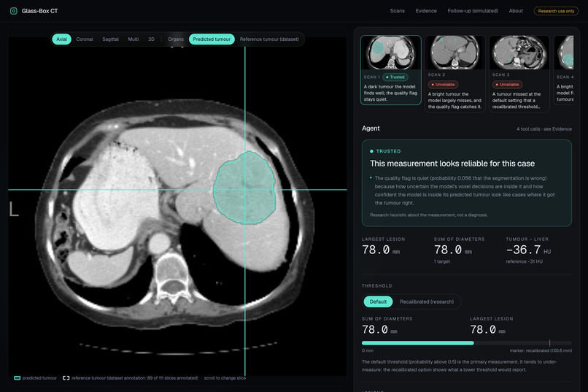Switch to Sagittal view
Image resolution: width=588 pixels, height=392 pixels.
110,39
